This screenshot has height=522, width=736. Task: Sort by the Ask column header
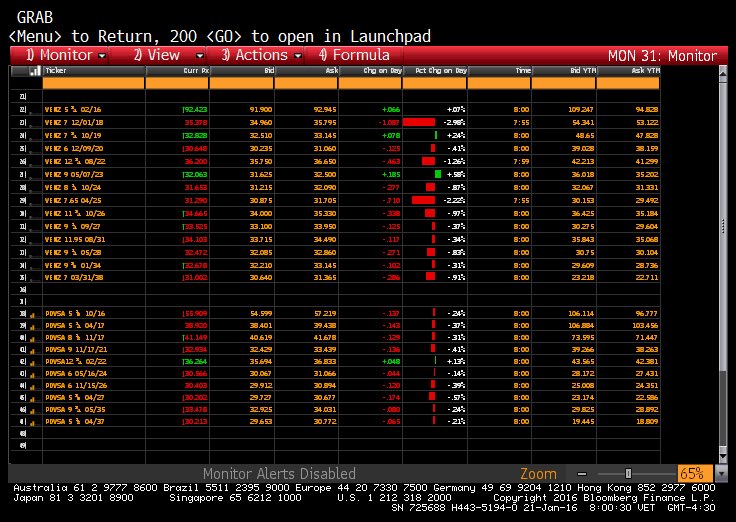tap(306, 70)
